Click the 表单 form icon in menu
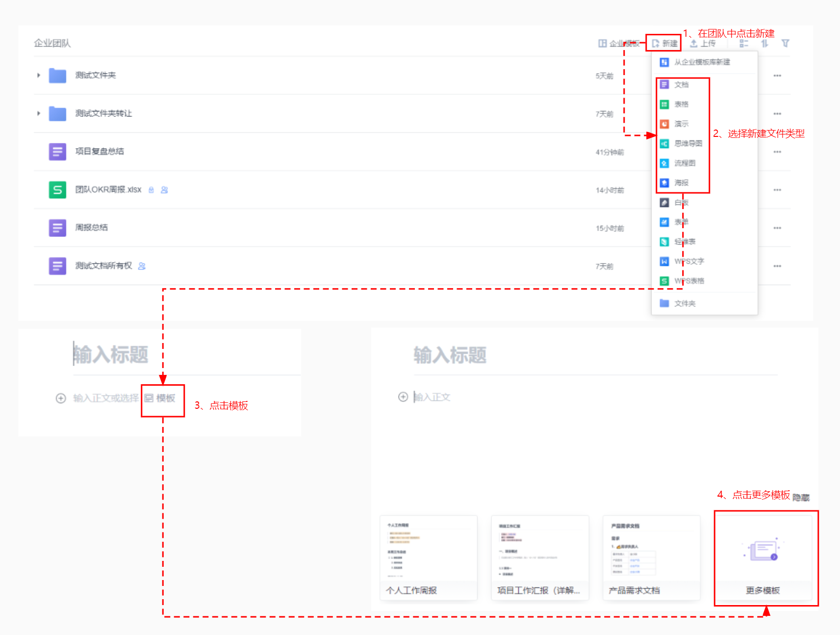Viewport: 840px width, 635px height. pyautogui.click(x=664, y=222)
